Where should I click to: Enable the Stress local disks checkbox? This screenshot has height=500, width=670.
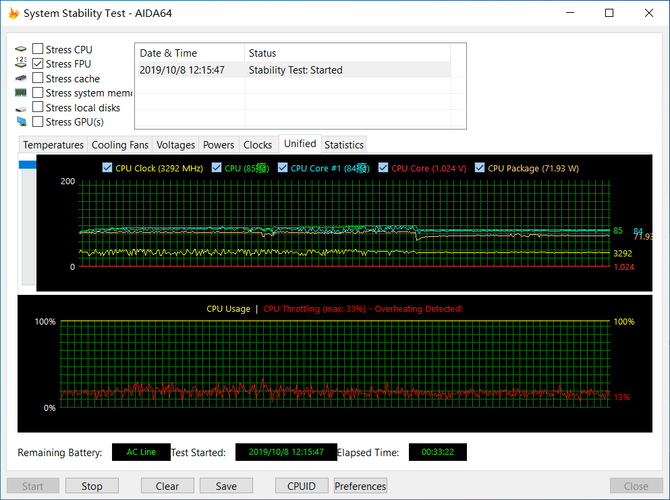click(38, 107)
